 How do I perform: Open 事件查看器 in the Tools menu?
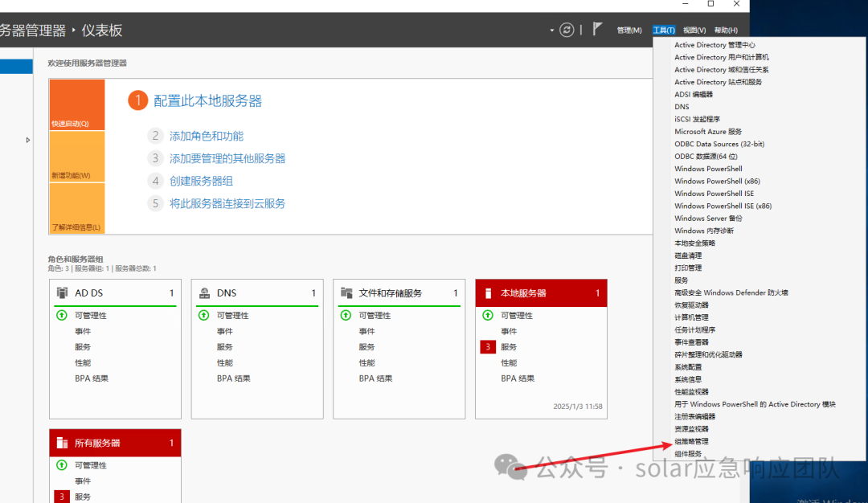pos(691,342)
